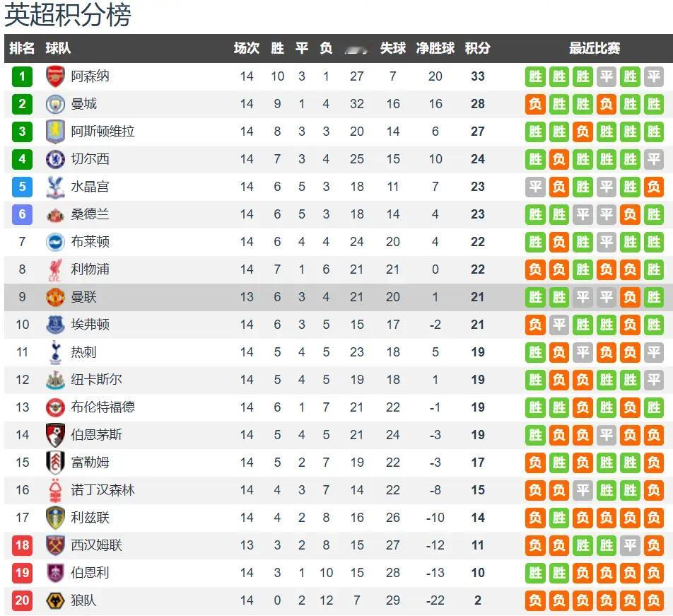Click the 净胜球 column header
Image resolution: width=673 pixels, height=616 pixels.
pyautogui.click(x=435, y=48)
